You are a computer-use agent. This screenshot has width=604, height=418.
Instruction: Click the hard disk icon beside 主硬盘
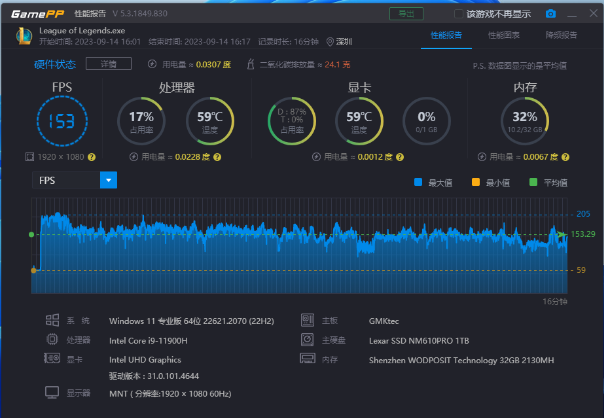coord(308,340)
